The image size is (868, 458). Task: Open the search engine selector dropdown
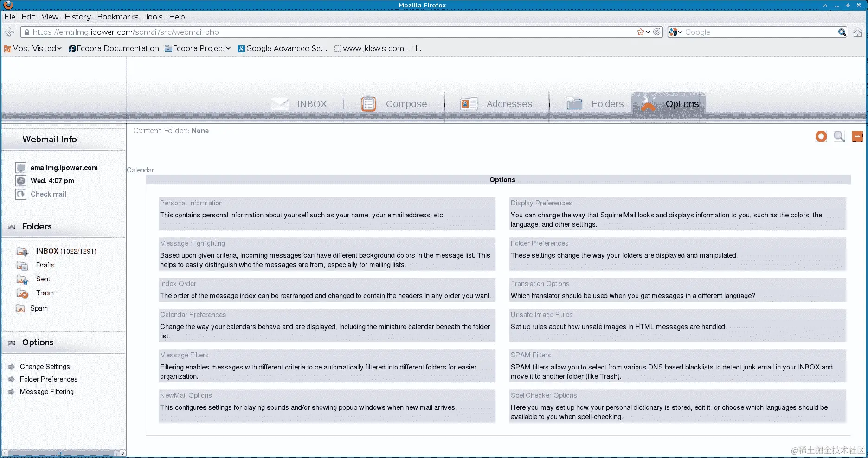pos(675,32)
